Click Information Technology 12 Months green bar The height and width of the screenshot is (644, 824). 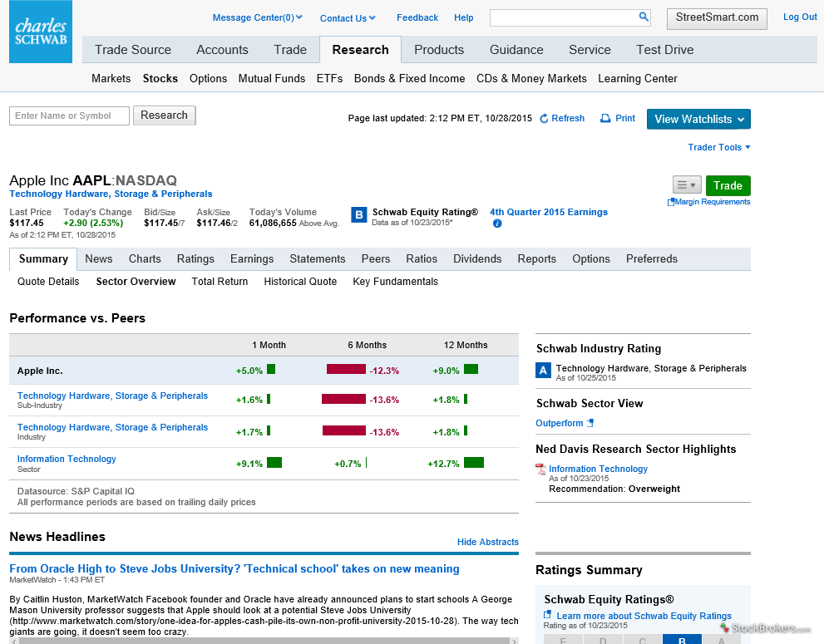click(x=473, y=463)
